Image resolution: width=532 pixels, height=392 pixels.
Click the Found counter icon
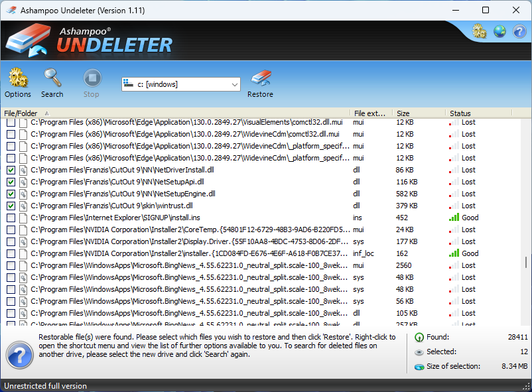pos(419,338)
